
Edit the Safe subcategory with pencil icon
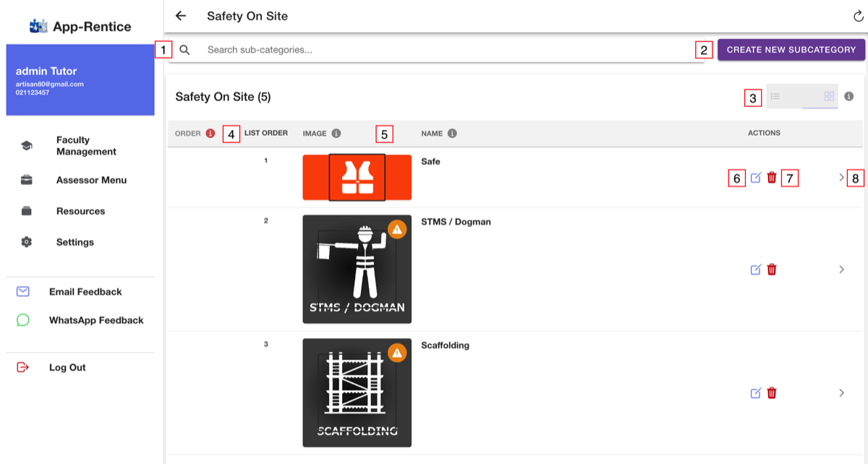[x=756, y=178]
